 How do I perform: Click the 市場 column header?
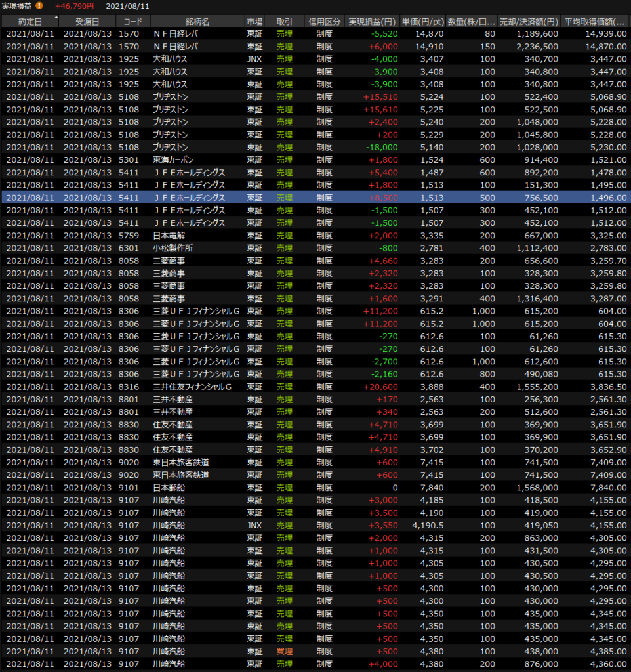click(x=254, y=21)
